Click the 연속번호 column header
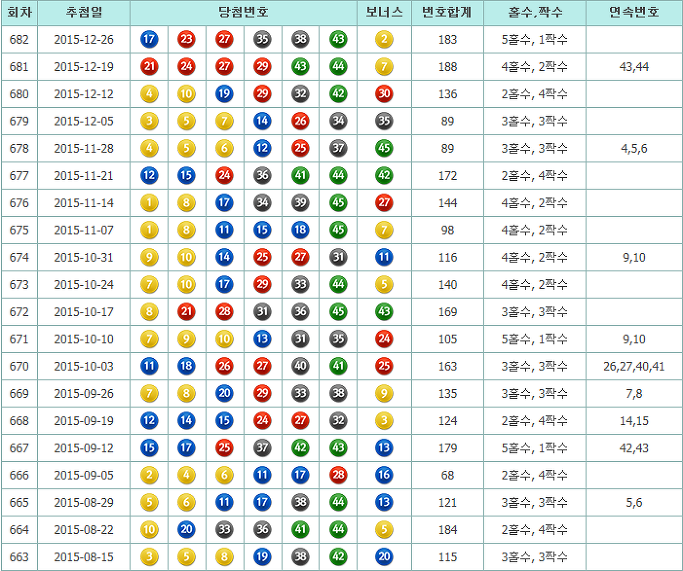 point(634,13)
